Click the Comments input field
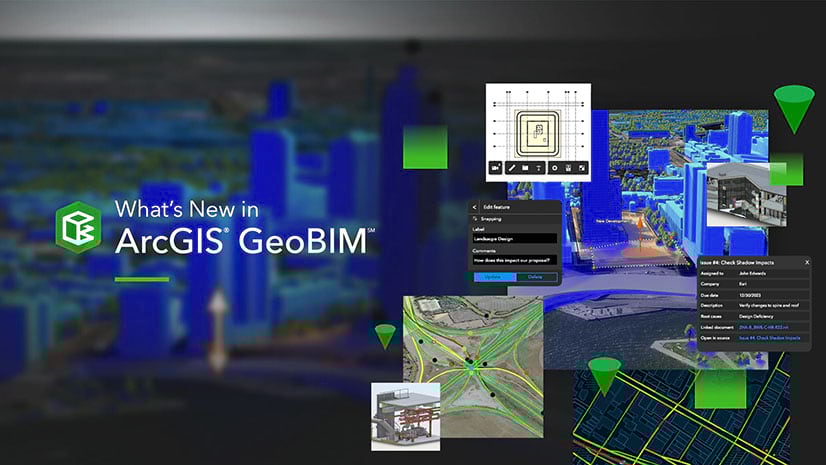This screenshot has height=465, width=826. [x=514, y=260]
